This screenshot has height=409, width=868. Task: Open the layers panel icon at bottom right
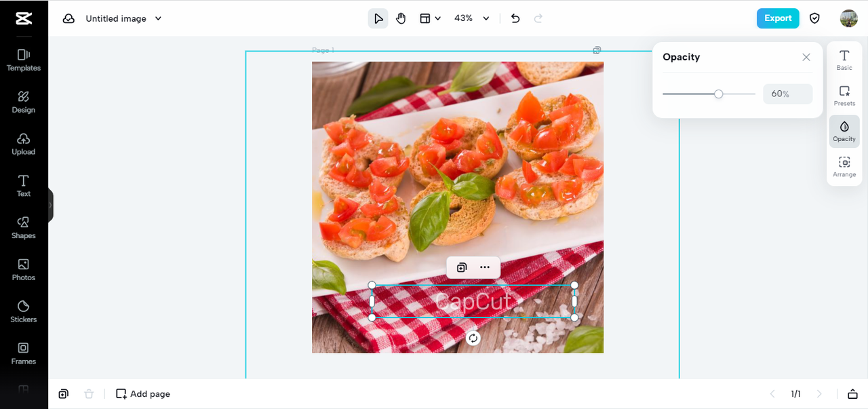click(x=852, y=394)
